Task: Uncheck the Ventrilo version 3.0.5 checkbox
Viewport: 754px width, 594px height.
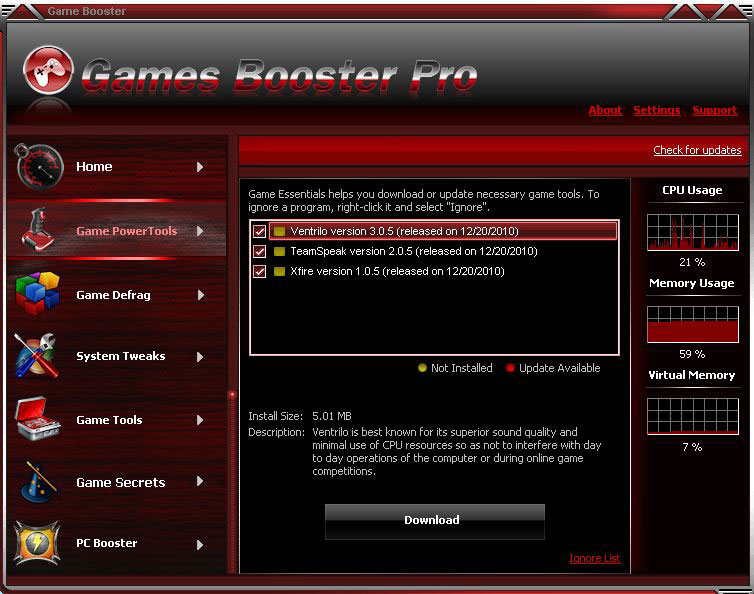Action: [x=260, y=231]
